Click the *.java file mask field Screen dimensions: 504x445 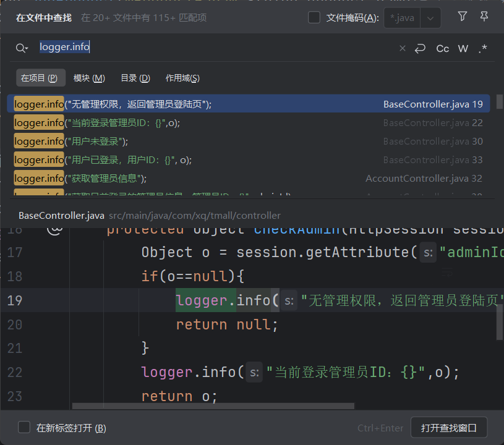pos(402,18)
